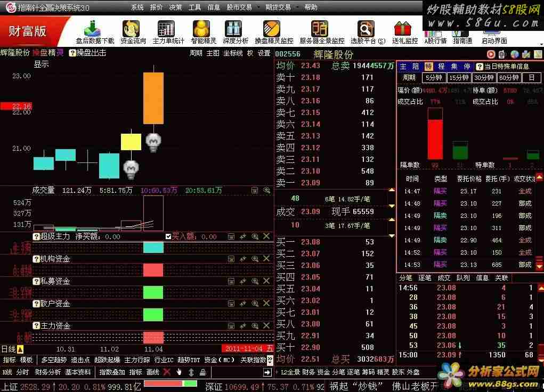Switch to the 主 order-type toggle
The image size is (544, 392).
(403, 66)
